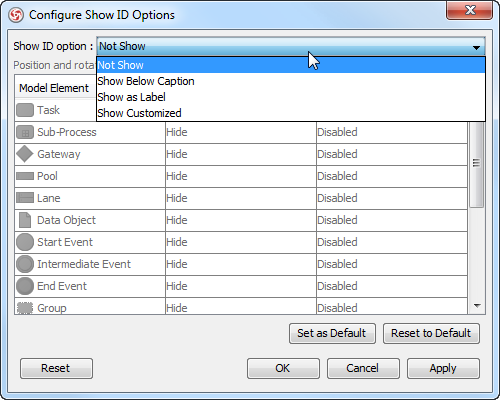This screenshot has width=500, height=400.
Task: Click the Disabled cell in Intermediate Event row
Action: pyautogui.click(x=392, y=264)
